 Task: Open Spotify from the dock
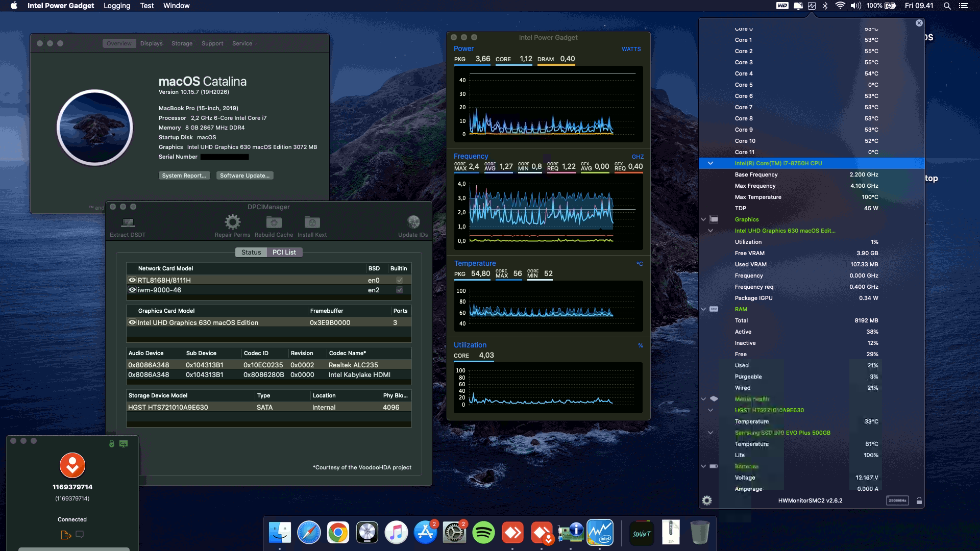pos(483,533)
